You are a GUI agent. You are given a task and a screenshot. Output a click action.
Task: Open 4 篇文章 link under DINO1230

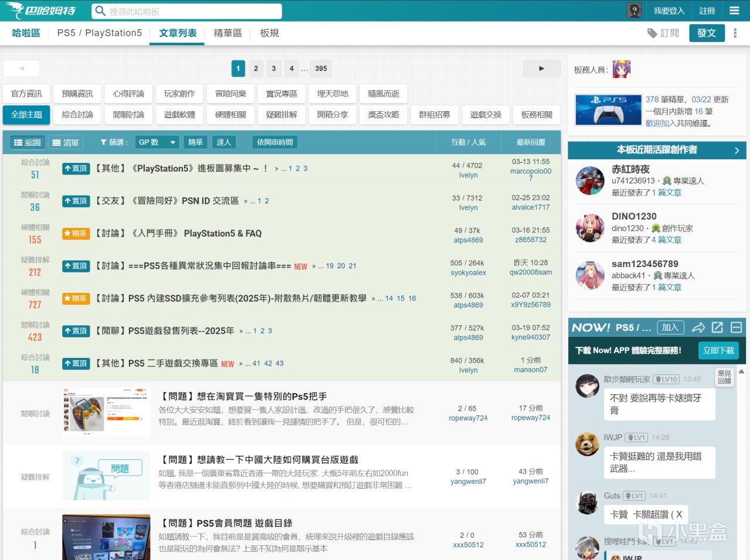coord(667,240)
